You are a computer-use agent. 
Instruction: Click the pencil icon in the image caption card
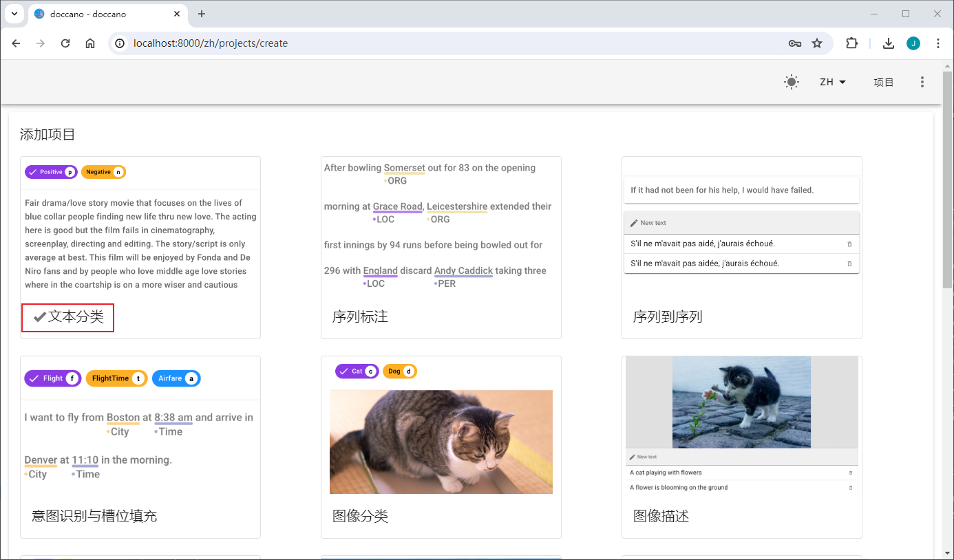point(631,456)
